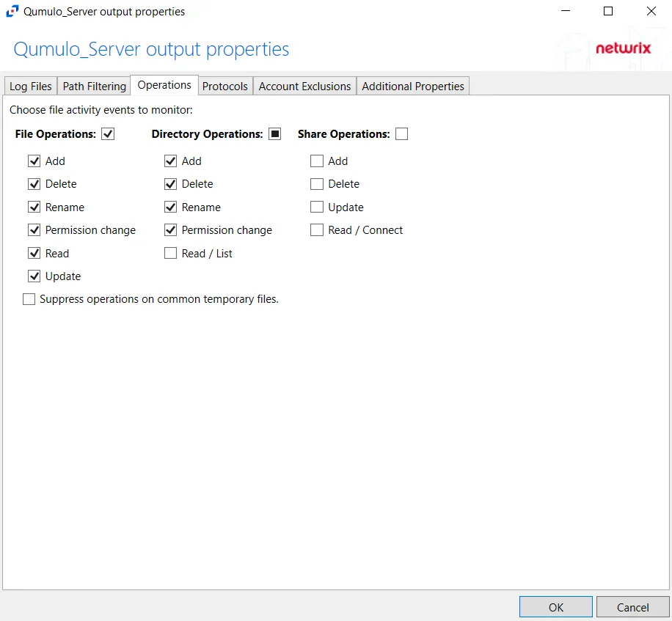Viewport: 672px width, 621px height.
Task: Click the Cancel button
Action: pyautogui.click(x=632, y=607)
